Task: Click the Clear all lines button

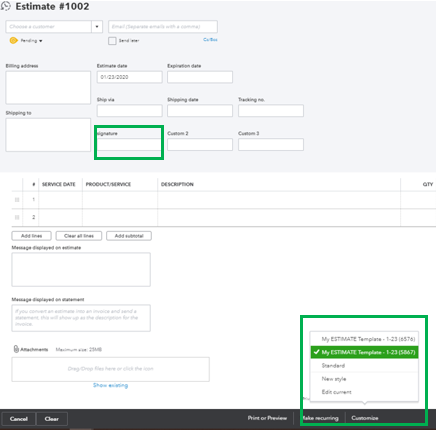Action: pos(79,236)
